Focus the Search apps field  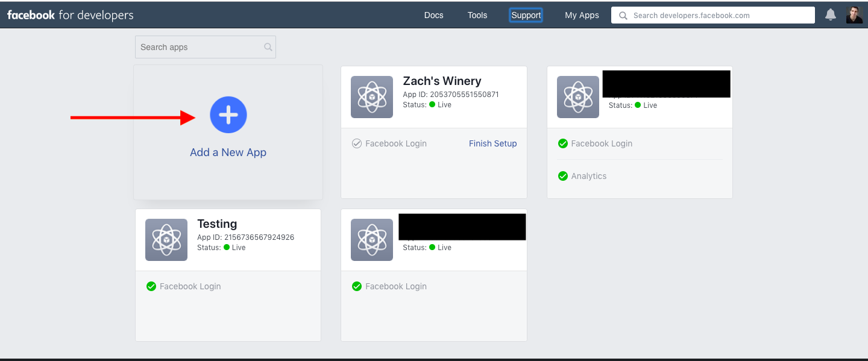(x=206, y=47)
